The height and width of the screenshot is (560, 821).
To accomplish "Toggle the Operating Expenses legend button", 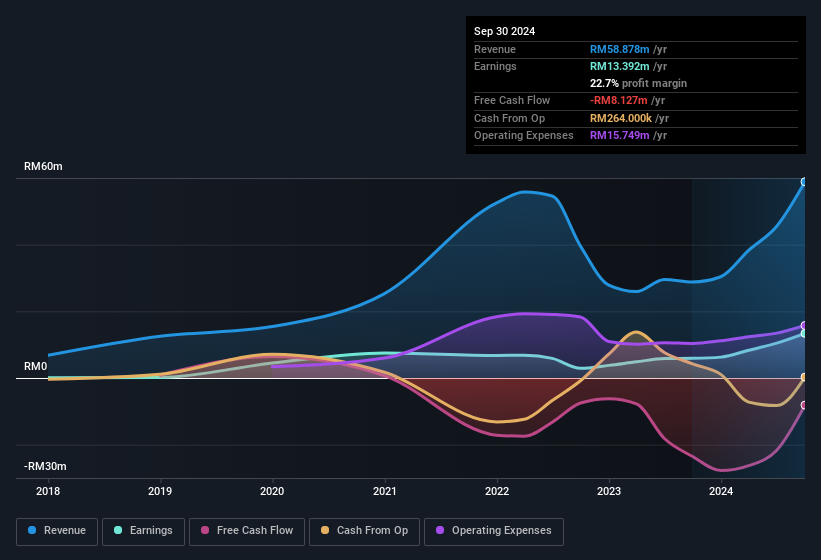I will (494, 531).
